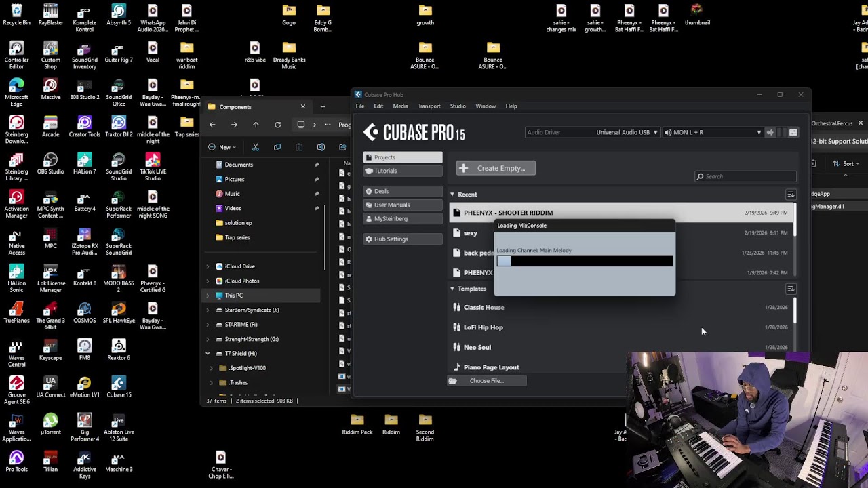Open the MySteinberg button
Viewport: 868px width, 488px height.
tap(403, 219)
